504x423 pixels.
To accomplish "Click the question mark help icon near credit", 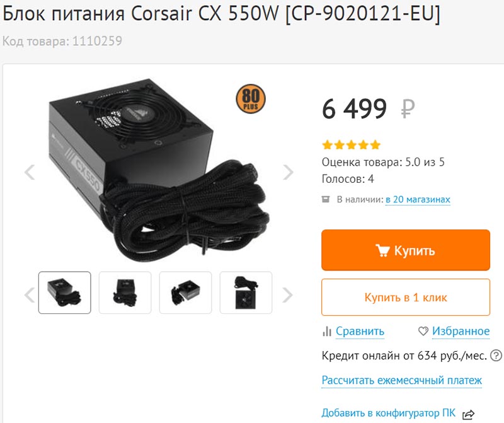I will (x=496, y=356).
